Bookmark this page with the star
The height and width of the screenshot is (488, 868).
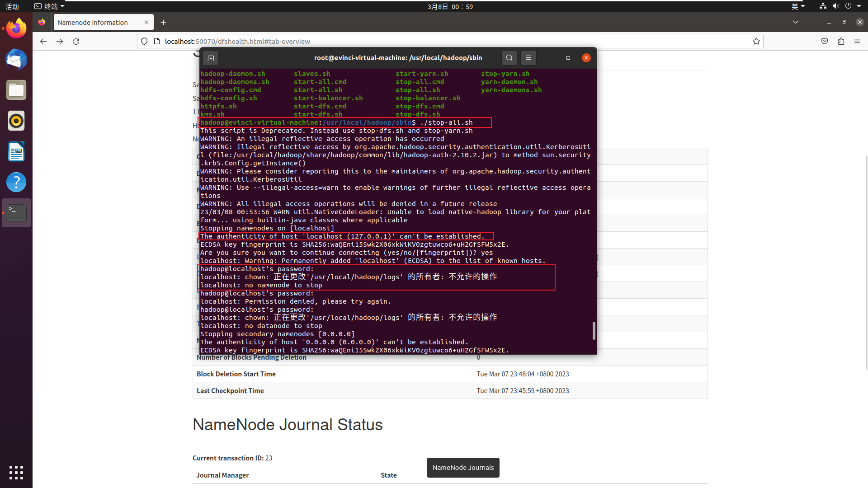tap(756, 41)
